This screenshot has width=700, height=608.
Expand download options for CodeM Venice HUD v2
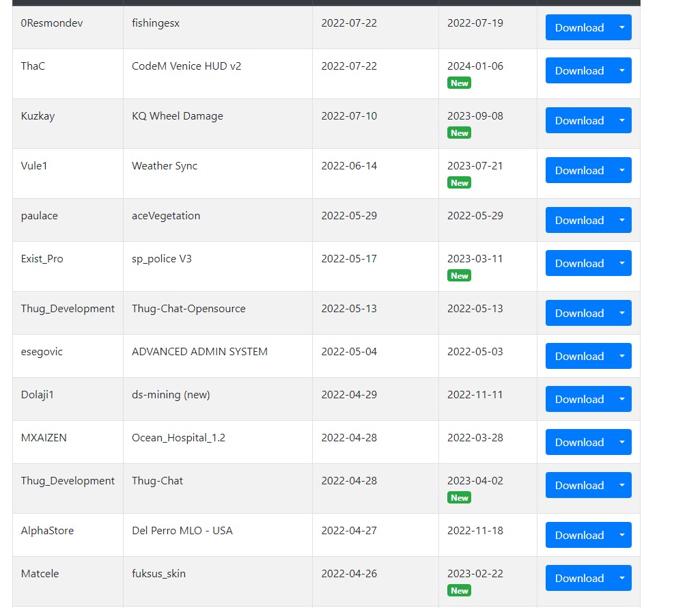(622, 70)
